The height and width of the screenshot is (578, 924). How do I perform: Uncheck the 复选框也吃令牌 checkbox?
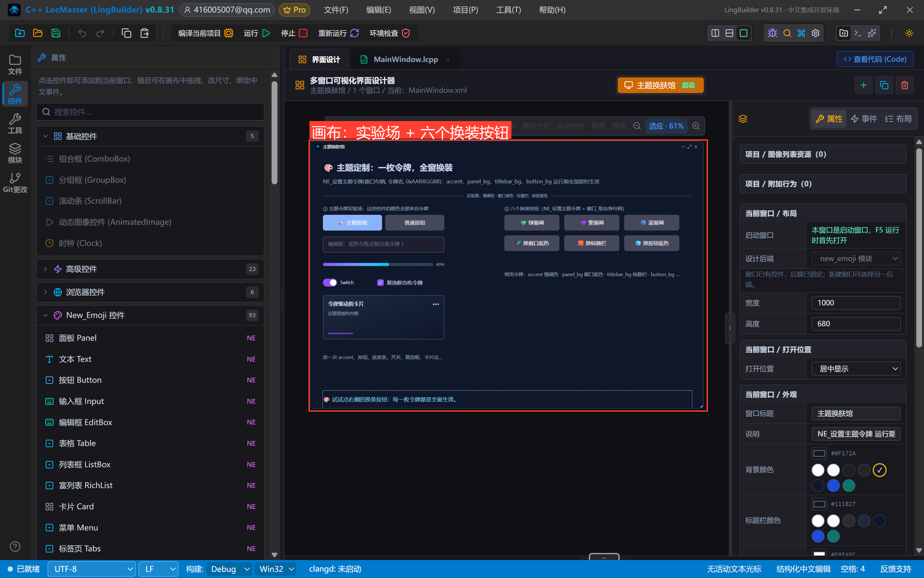[380, 283]
